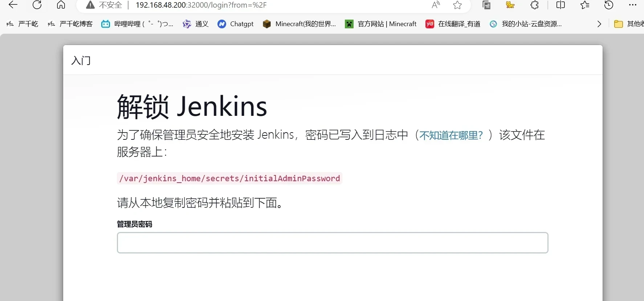Image resolution: width=644 pixels, height=301 pixels.
Task: Click the 不知道在哪里? help link
Action: pos(451,135)
